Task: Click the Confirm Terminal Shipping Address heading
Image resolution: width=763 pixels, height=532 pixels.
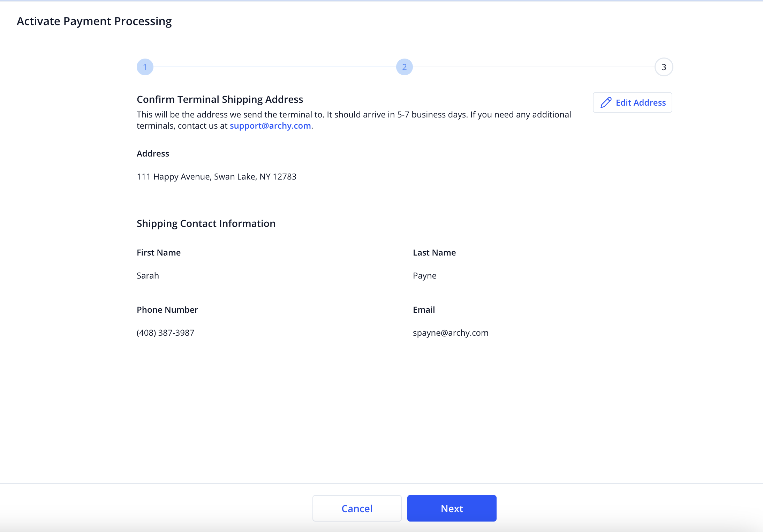Action: tap(220, 99)
